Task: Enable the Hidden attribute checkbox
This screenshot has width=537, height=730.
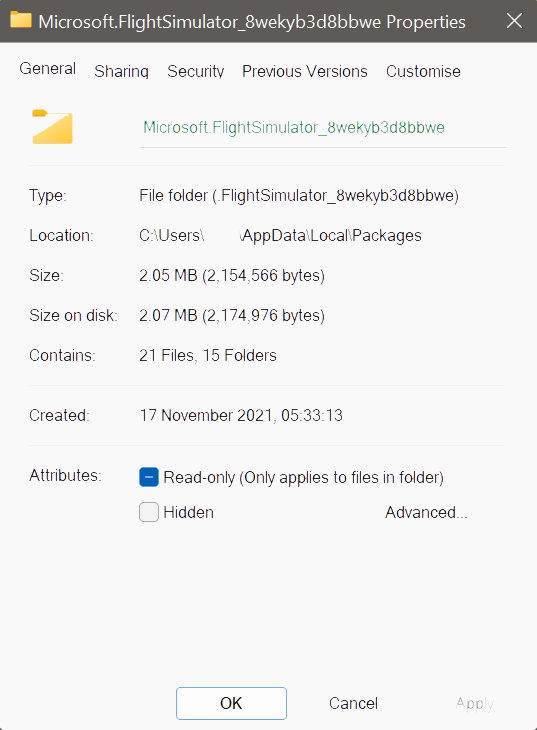Action: tap(149, 512)
